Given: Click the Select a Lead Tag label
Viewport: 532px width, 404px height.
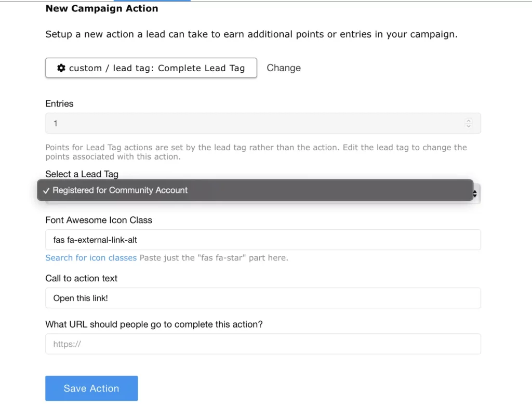Looking at the screenshot, I should pos(82,174).
